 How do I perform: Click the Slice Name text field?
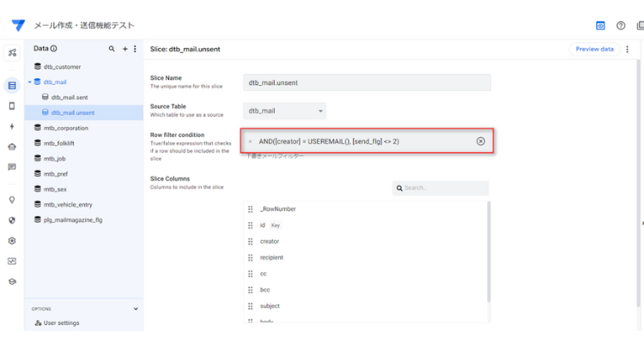click(x=367, y=82)
